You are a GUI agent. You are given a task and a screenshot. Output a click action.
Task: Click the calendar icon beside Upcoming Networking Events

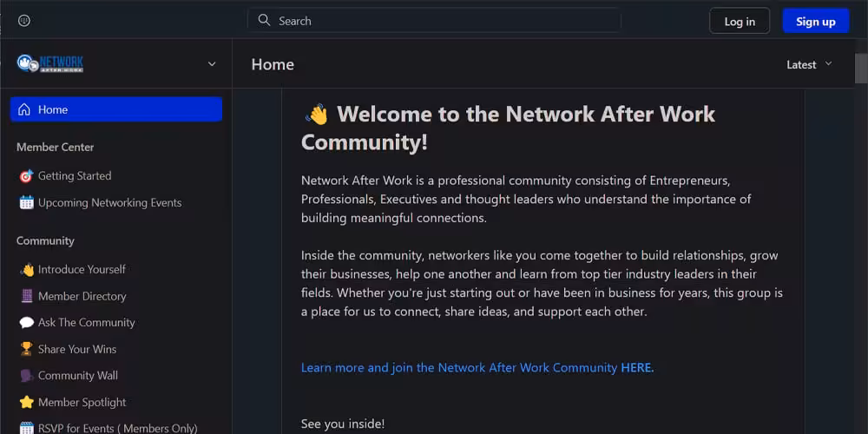26,203
